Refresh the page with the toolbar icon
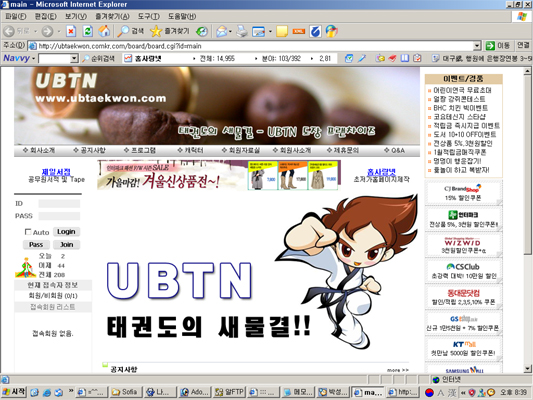Viewport: 533px width, 400px height. coord(88,32)
